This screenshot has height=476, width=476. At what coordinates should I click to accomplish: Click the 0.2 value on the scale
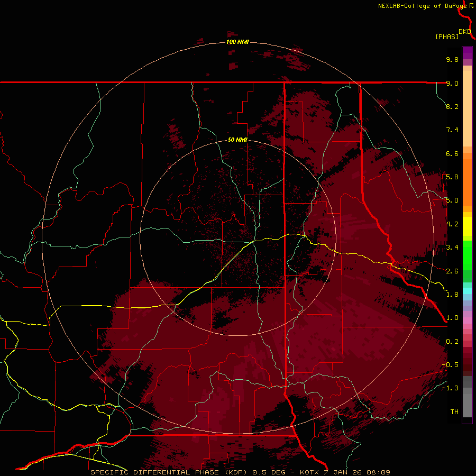point(452,342)
